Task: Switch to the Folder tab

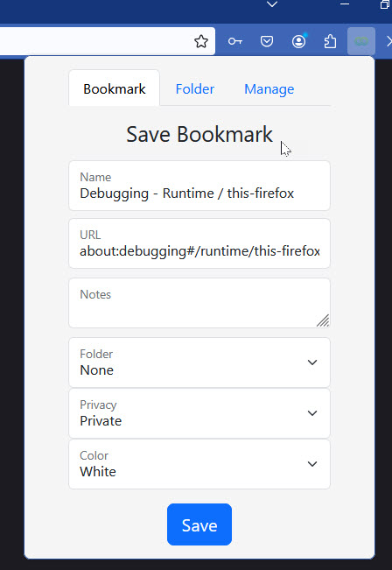Action: (x=195, y=89)
